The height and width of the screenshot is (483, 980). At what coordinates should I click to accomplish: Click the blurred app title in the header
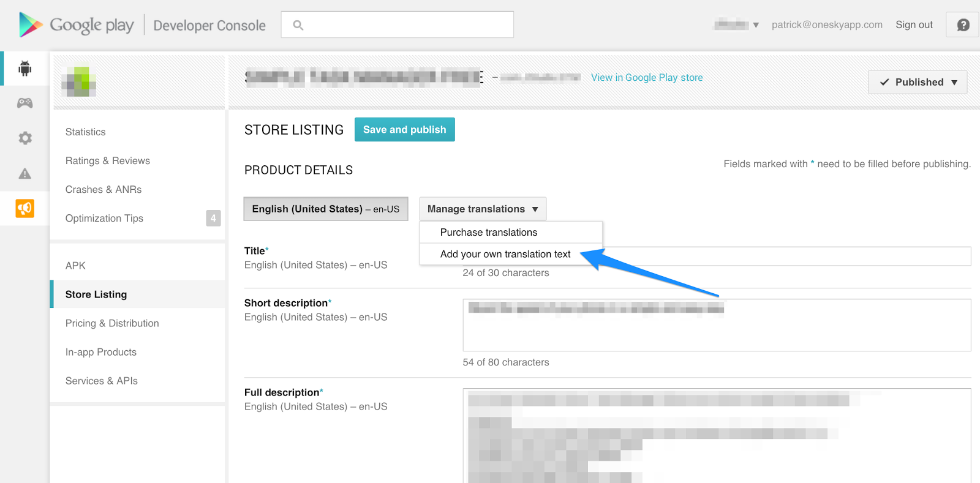[x=364, y=77]
